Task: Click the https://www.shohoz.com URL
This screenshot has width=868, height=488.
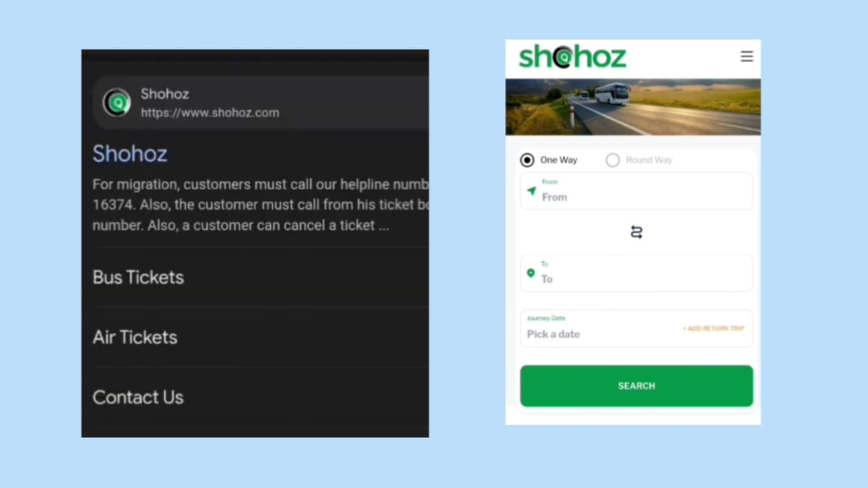Action: tap(210, 113)
